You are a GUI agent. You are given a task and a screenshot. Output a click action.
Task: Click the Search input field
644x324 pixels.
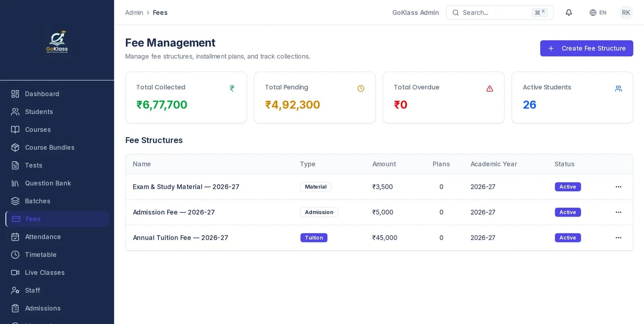500,12
